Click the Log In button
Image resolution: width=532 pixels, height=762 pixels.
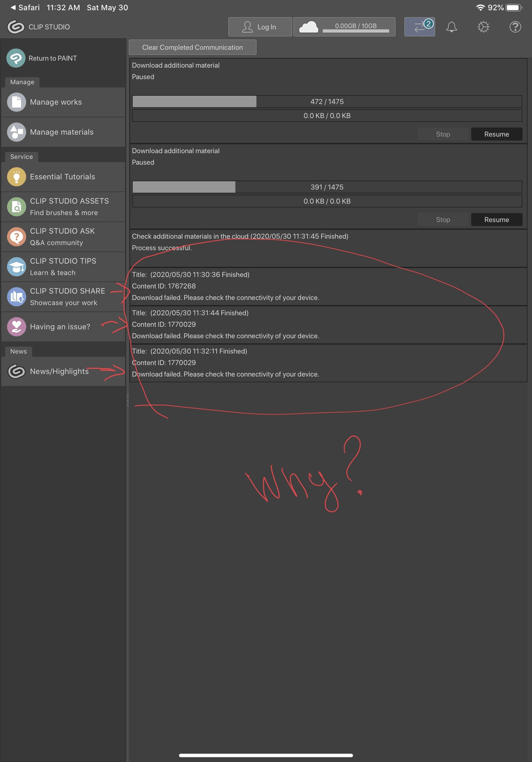coord(260,27)
